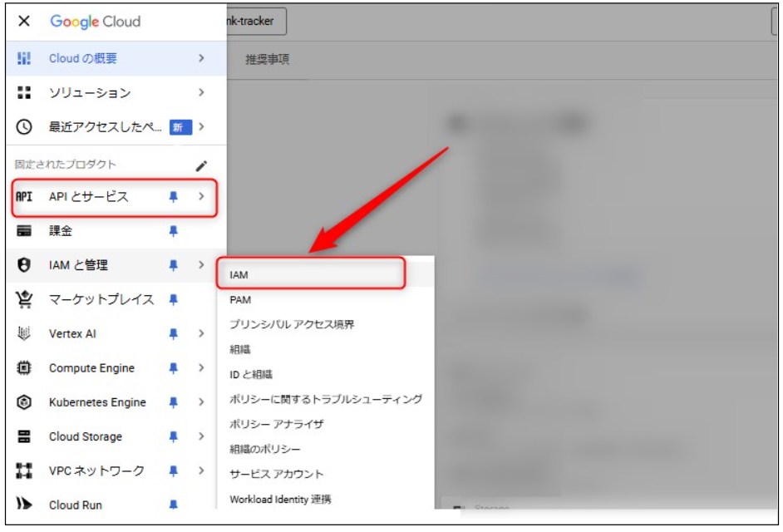This screenshot has height=532, width=783.
Task: Click the Google Cloud logo
Action: tap(96, 22)
